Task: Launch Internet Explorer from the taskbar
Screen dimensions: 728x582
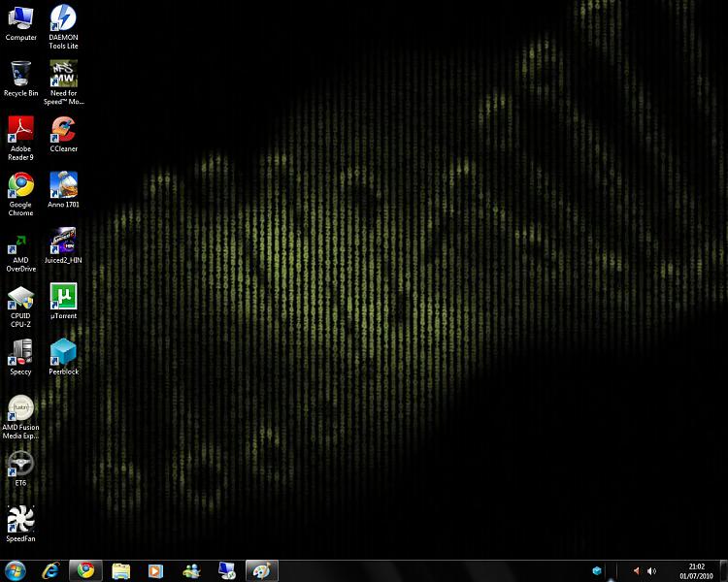Action: point(50,571)
